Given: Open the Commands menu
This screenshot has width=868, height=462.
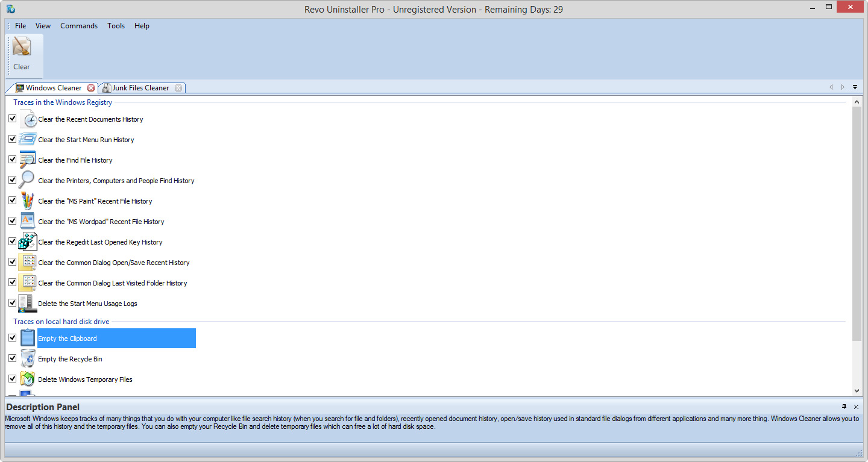Looking at the screenshot, I should (x=79, y=26).
